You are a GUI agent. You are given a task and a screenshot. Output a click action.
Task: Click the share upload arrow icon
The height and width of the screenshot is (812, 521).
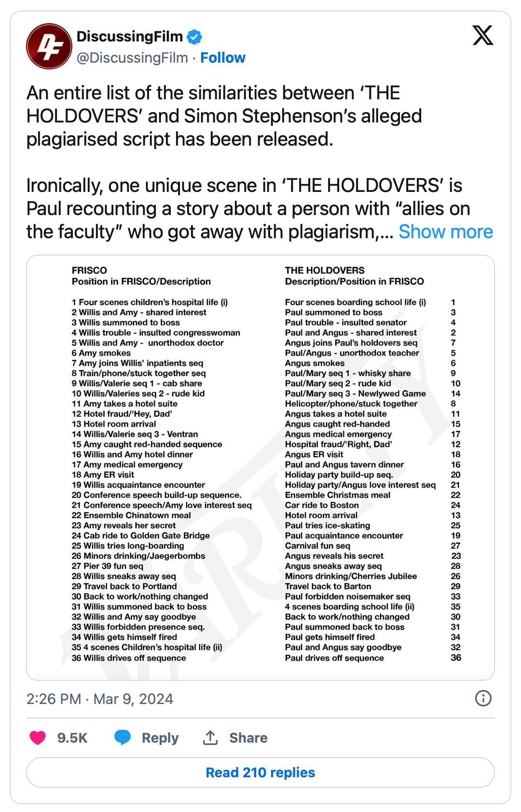pyautogui.click(x=210, y=738)
